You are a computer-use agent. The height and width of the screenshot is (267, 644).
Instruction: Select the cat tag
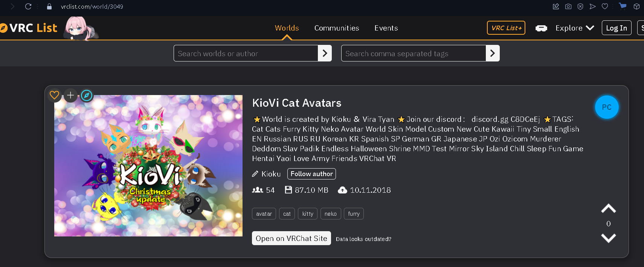[287, 213]
